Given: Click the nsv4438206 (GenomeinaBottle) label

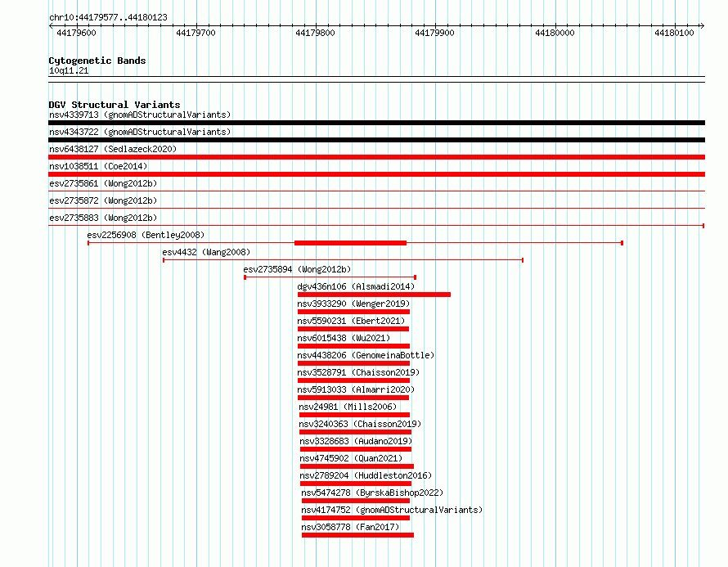Looking at the screenshot, I should 366,355.
